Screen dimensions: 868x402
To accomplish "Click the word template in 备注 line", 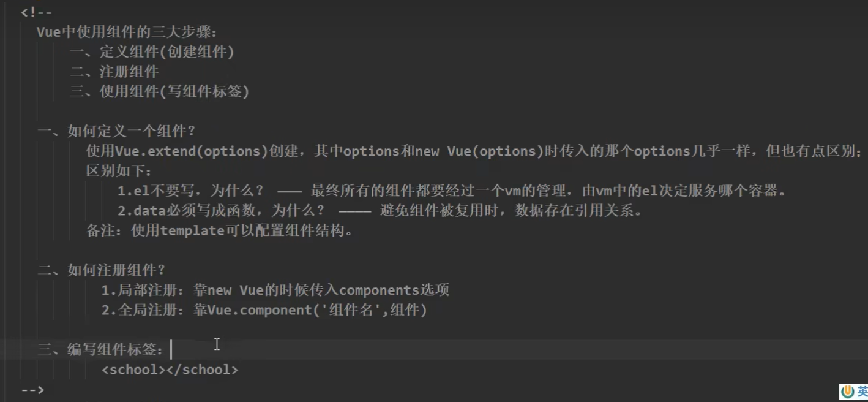I will click(x=192, y=231).
